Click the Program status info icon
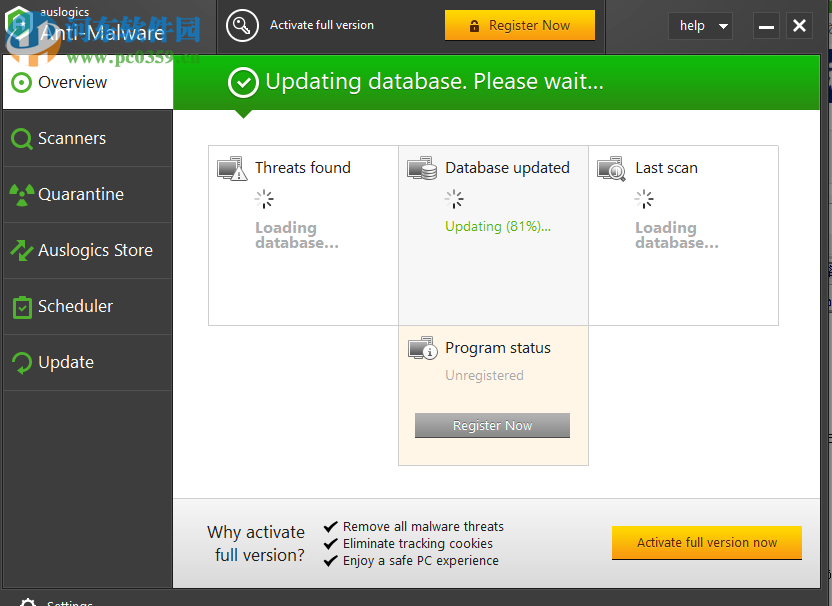832x606 pixels. (x=424, y=347)
